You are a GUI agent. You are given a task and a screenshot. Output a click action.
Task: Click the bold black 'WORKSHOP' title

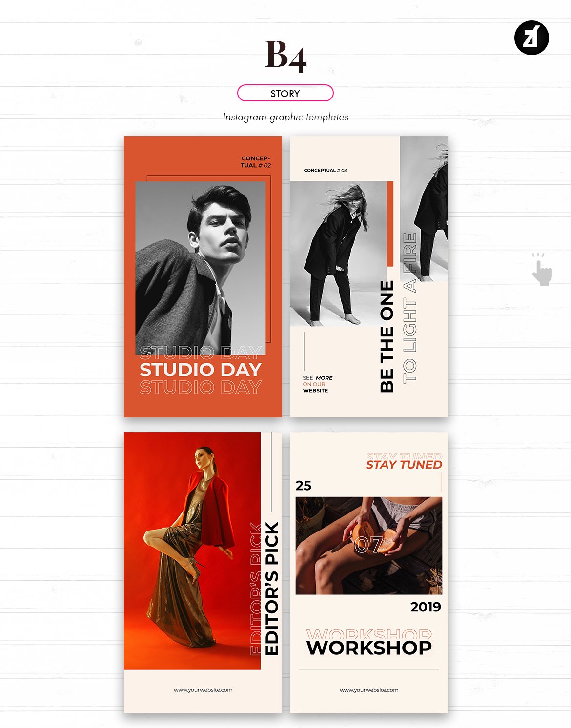click(369, 648)
